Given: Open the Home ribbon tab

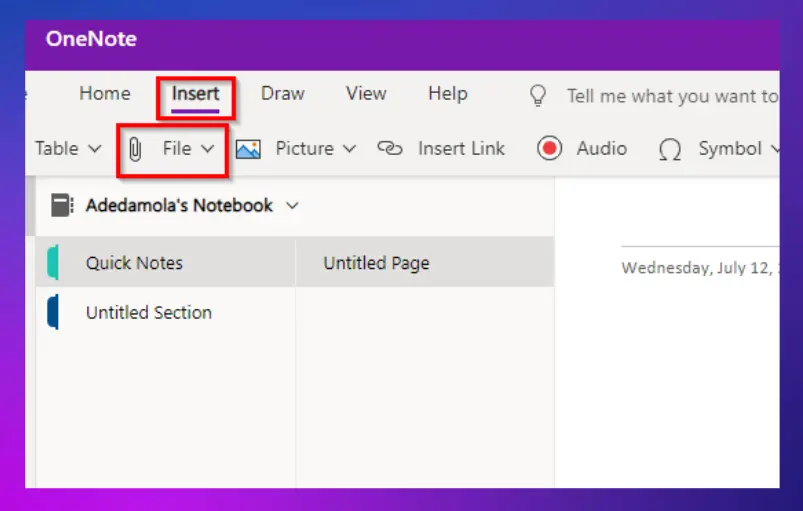Looking at the screenshot, I should point(104,94).
